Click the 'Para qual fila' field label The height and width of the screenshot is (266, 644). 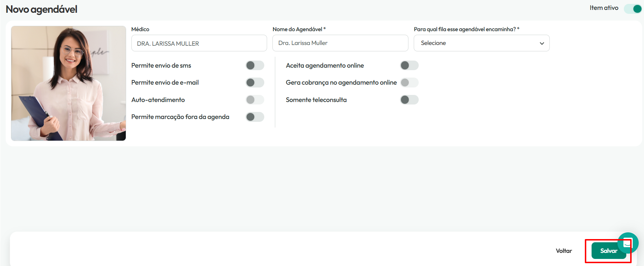click(x=467, y=29)
